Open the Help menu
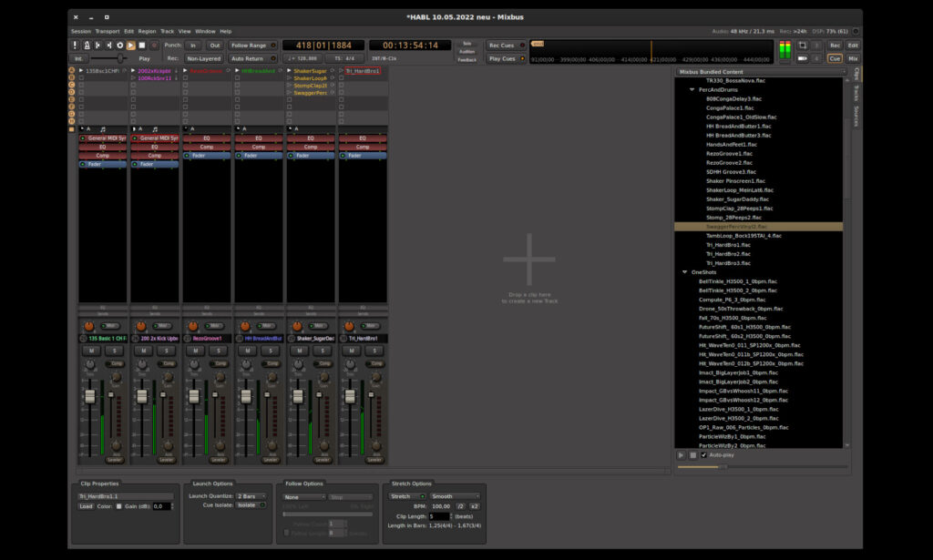The width and height of the screenshot is (933, 560). (226, 32)
